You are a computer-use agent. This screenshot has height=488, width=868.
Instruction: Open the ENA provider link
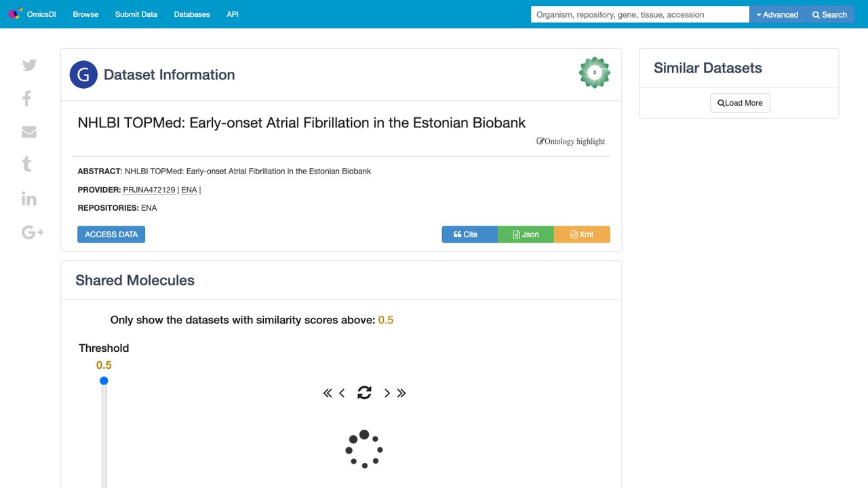189,190
